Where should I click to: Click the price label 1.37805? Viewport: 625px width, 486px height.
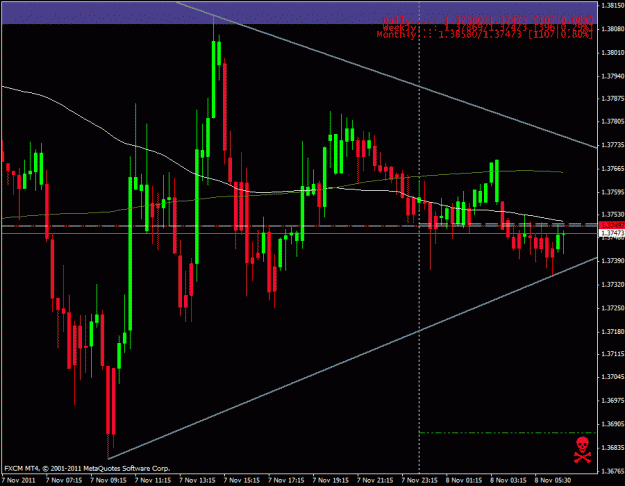coord(613,121)
